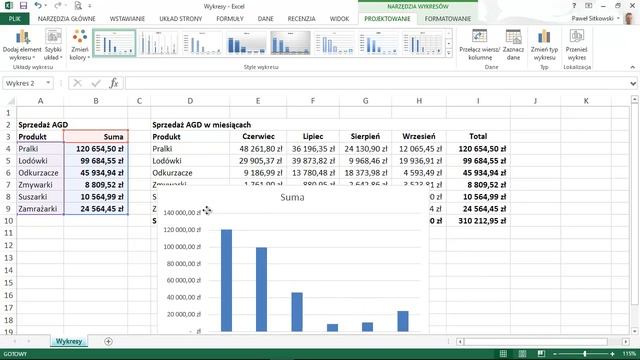Open DANE tab
Screen dimensions: 640x360
click(x=266, y=19)
